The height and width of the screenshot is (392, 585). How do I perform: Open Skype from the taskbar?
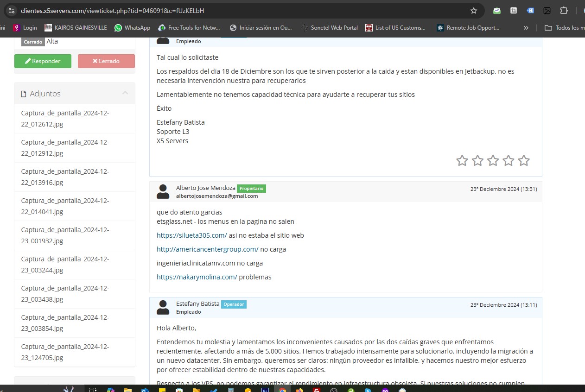(367, 389)
